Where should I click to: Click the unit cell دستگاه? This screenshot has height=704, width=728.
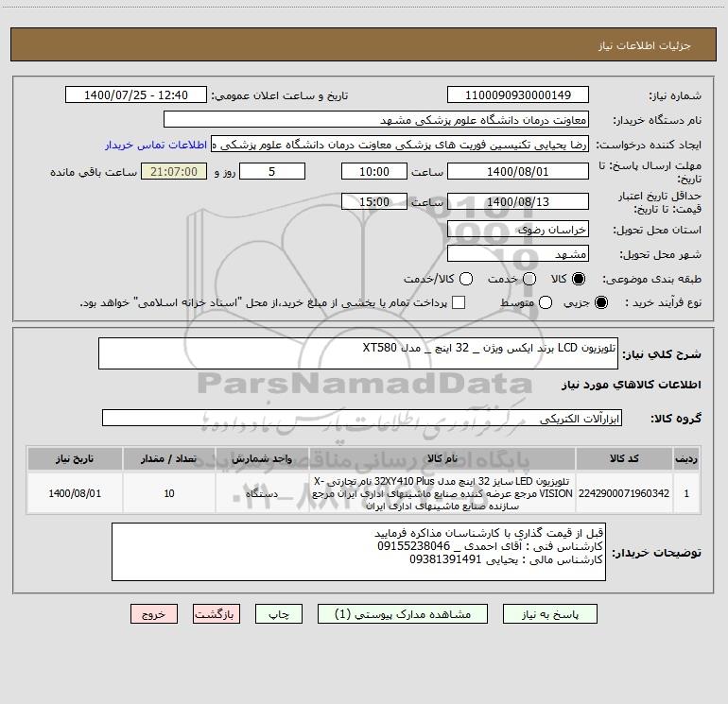(262, 493)
